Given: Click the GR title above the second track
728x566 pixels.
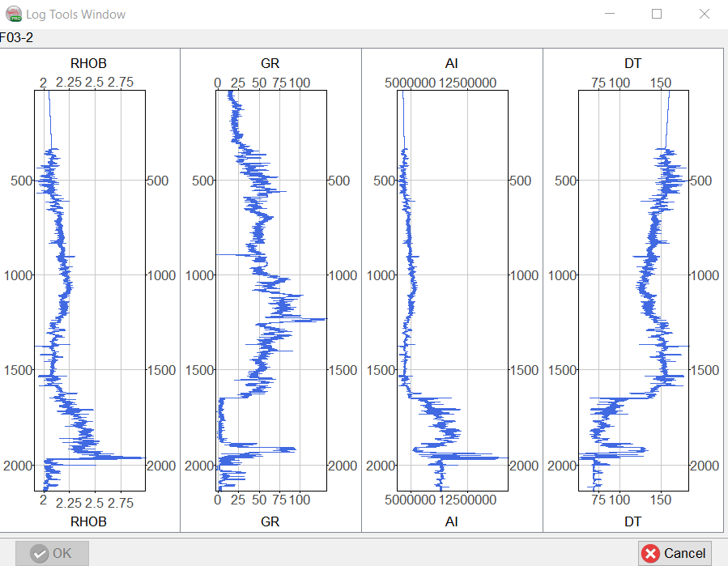Looking at the screenshot, I should click(x=270, y=63).
